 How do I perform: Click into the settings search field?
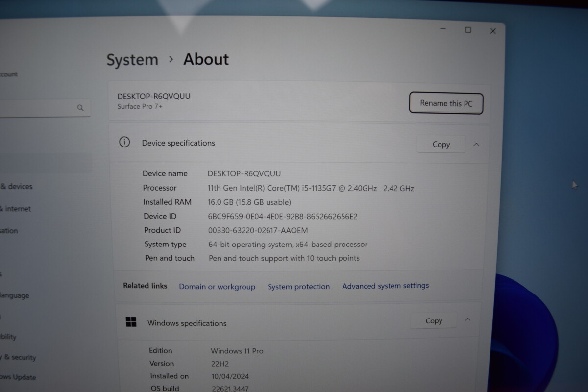tap(44, 108)
